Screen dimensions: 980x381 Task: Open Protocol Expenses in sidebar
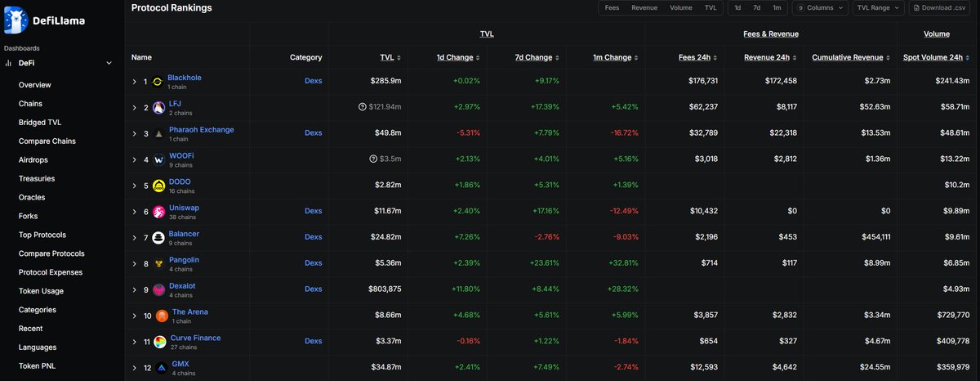pyautogui.click(x=51, y=272)
